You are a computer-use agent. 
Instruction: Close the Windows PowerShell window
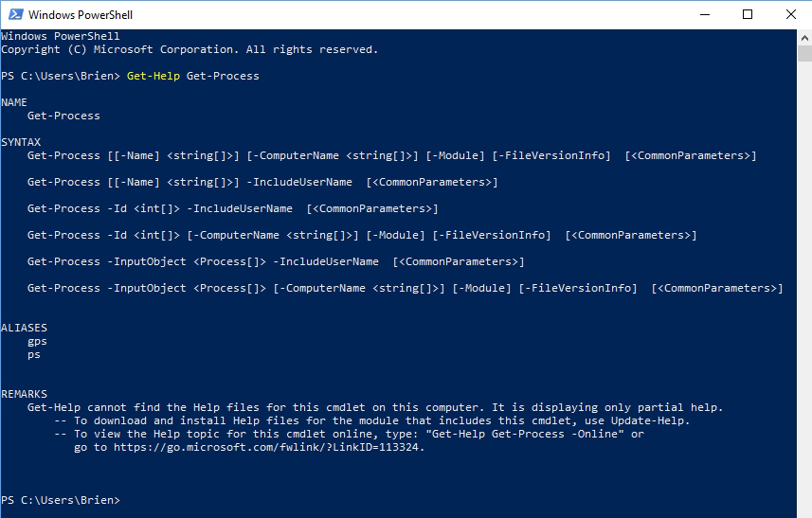(791, 14)
